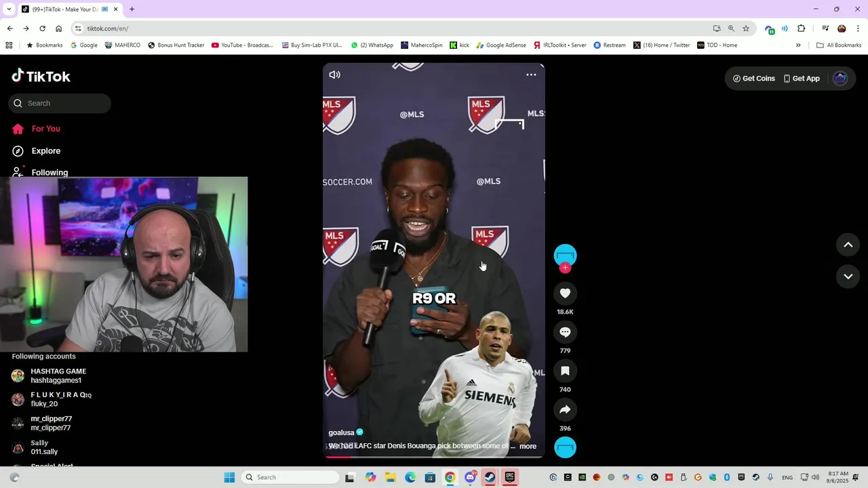Open a new browser tab
This screenshot has height=488, width=868.
coord(132,9)
